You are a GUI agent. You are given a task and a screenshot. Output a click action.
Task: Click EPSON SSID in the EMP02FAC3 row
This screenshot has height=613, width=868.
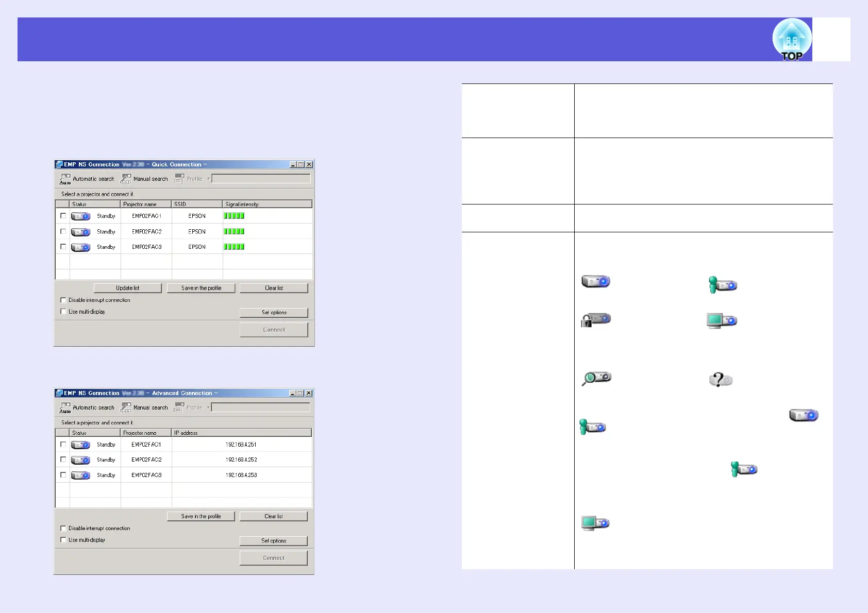click(x=197, y=247)
